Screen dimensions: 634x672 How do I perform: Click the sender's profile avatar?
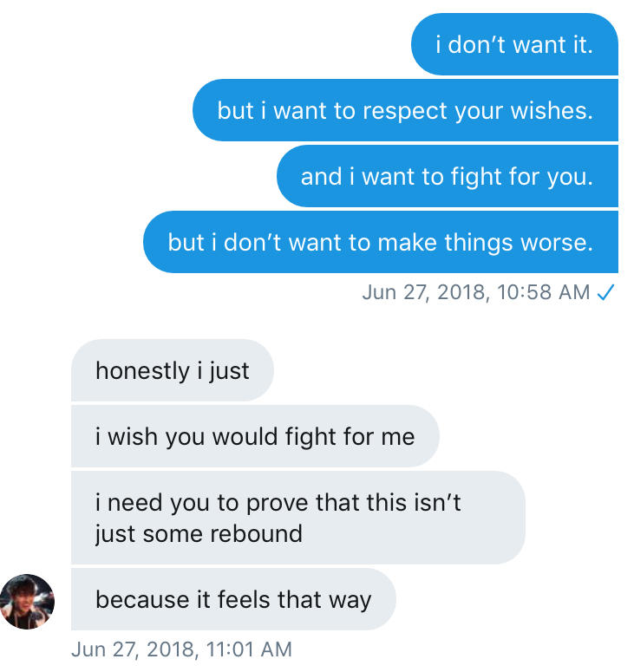pos(27,600)
